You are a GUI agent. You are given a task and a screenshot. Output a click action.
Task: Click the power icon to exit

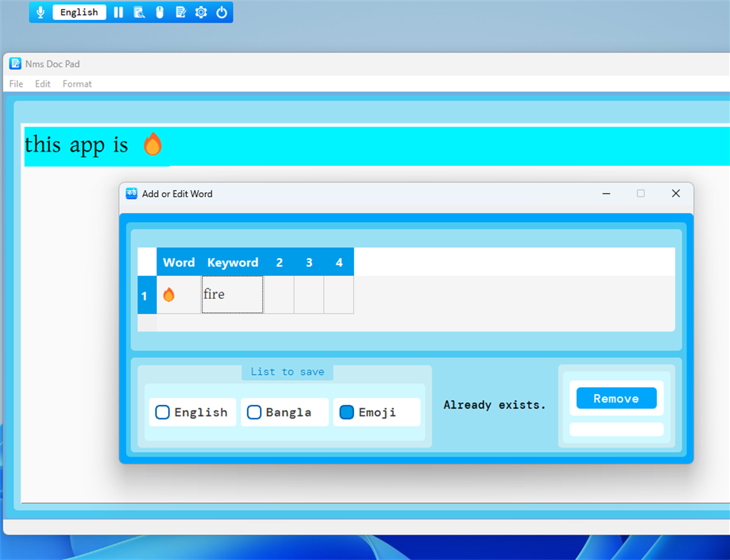click(x=221, y=11)
